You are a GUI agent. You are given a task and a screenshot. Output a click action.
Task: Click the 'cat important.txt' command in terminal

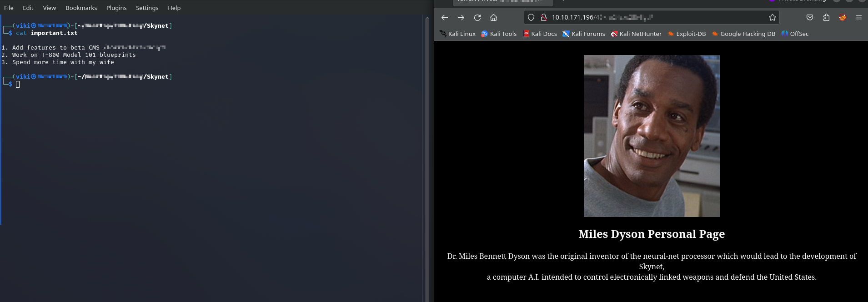point(47,33)
